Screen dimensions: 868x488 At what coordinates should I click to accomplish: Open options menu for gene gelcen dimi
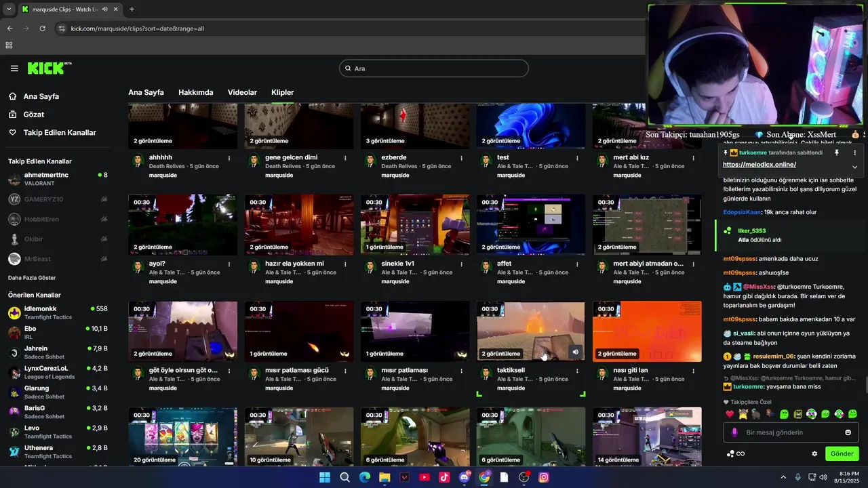[345, 158]
